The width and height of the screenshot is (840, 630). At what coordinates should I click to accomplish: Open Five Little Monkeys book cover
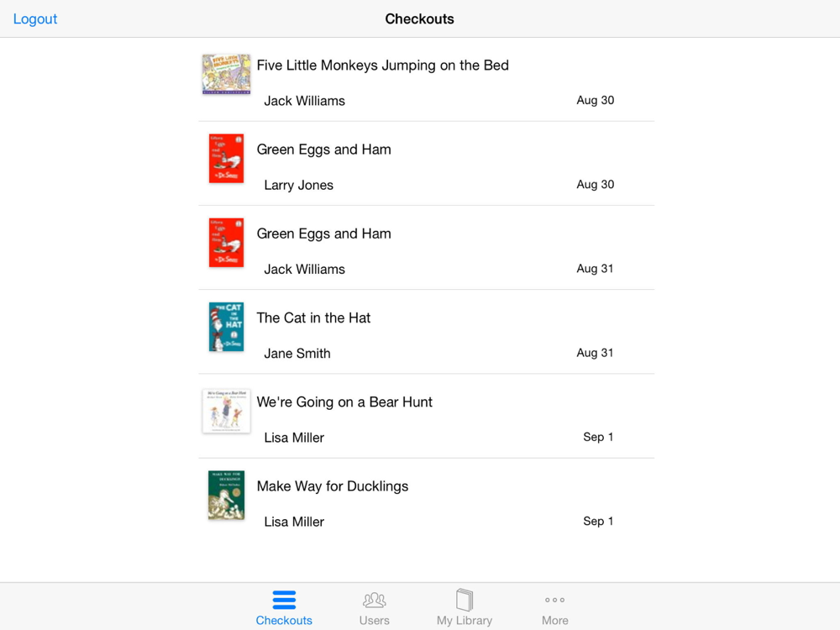click(x=226, y=74)
